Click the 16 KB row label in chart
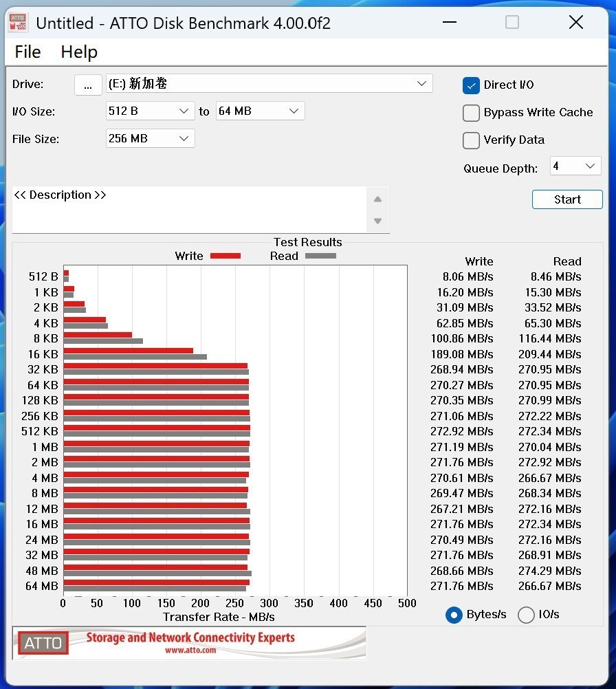 (43, 354)
